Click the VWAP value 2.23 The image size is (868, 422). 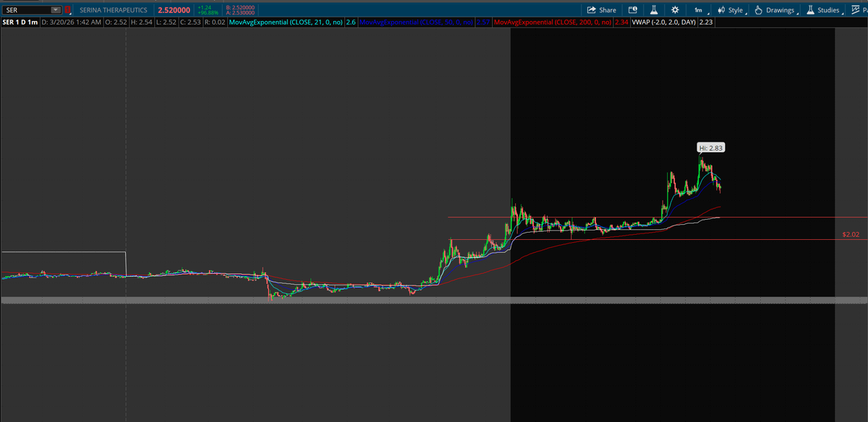pyautogui.click(x=706, y=23)
